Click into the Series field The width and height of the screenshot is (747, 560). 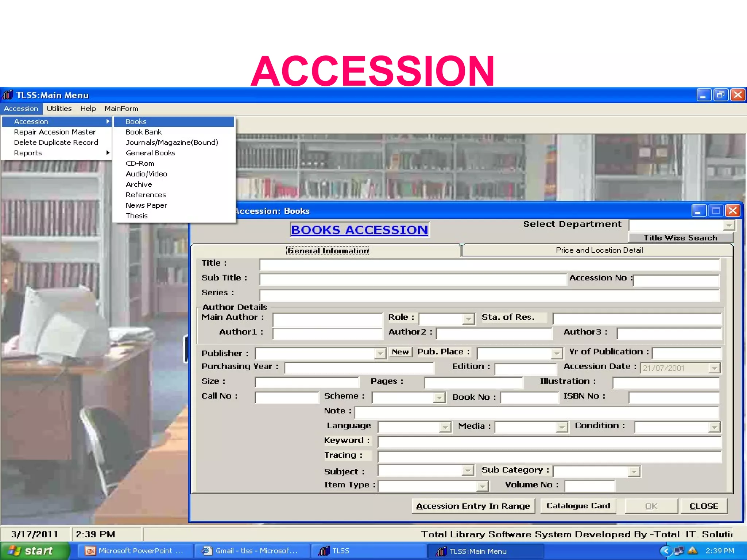point(489,295)
